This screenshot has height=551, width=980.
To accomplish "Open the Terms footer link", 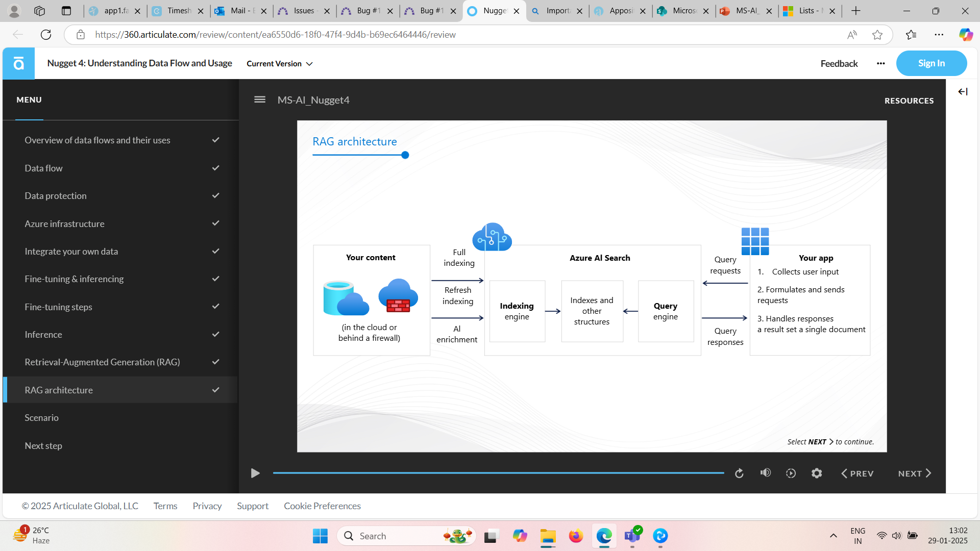I will click(165, 506).
